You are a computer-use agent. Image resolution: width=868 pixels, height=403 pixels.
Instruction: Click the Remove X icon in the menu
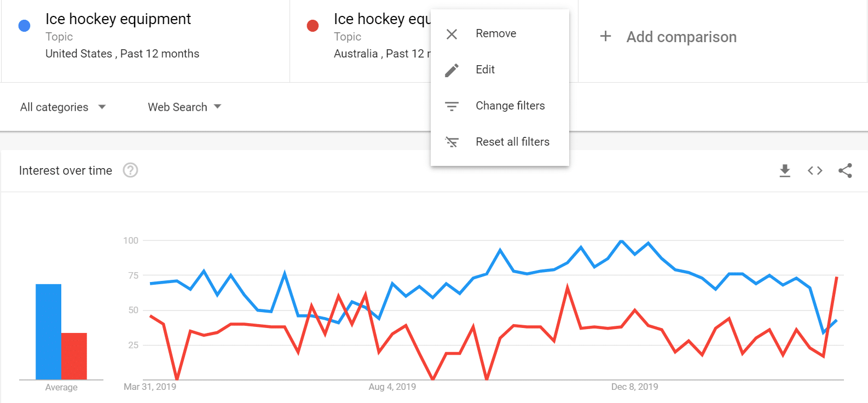pyautogui.click(x=452, y=33)
